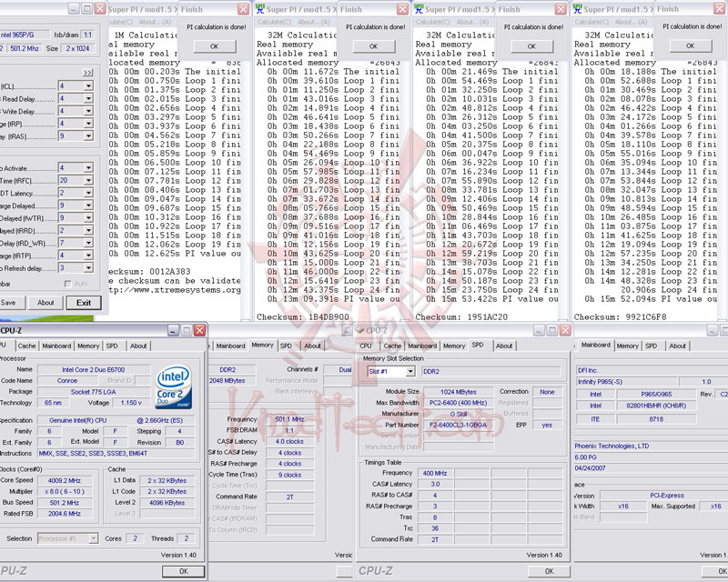
Task: Close the CPU-Z window showing Core 2 Duo E6700
Action: (x=199, y=330)
